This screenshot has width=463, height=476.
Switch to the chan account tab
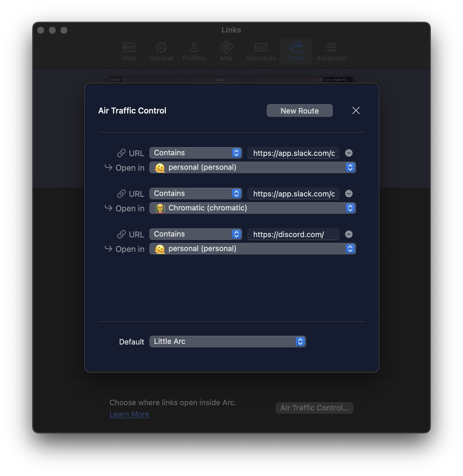coord(129,51)
